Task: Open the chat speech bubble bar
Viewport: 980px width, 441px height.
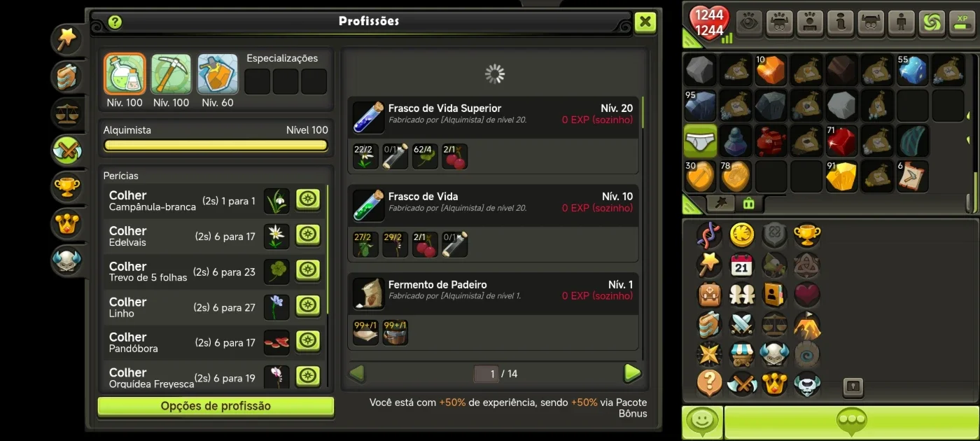Action: tap(851, 422)
